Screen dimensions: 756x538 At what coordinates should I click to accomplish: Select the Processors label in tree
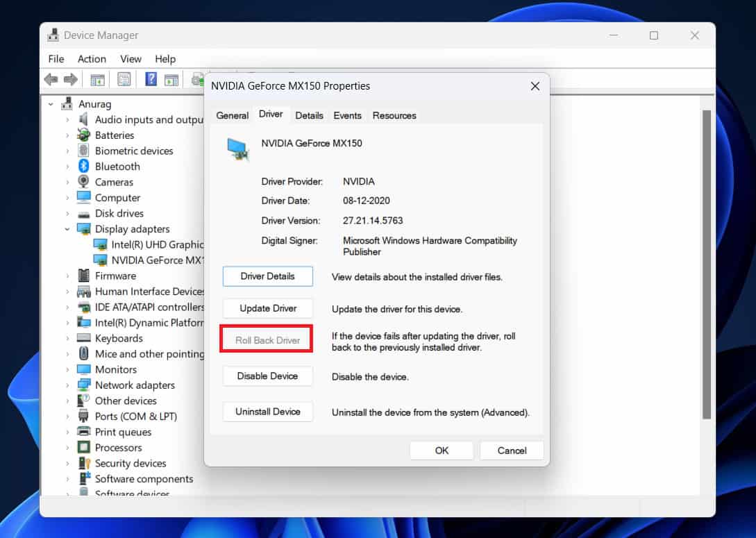tap(118, 447)
